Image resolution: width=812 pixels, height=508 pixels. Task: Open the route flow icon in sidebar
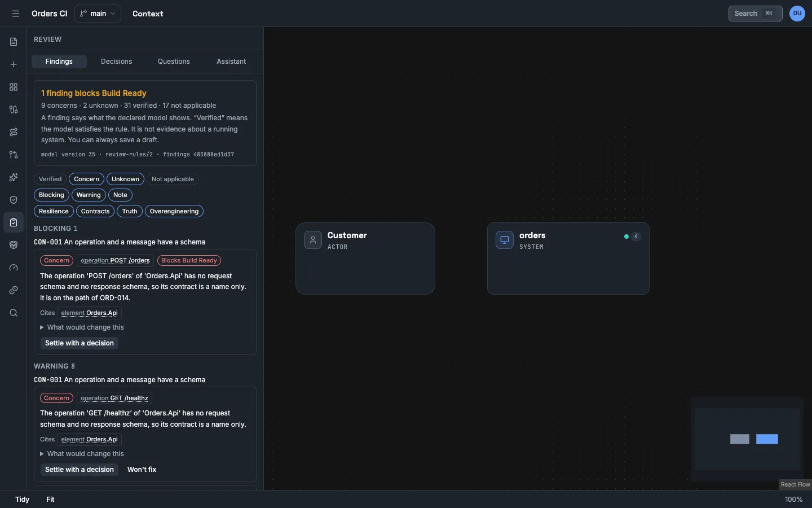(14, 132)
